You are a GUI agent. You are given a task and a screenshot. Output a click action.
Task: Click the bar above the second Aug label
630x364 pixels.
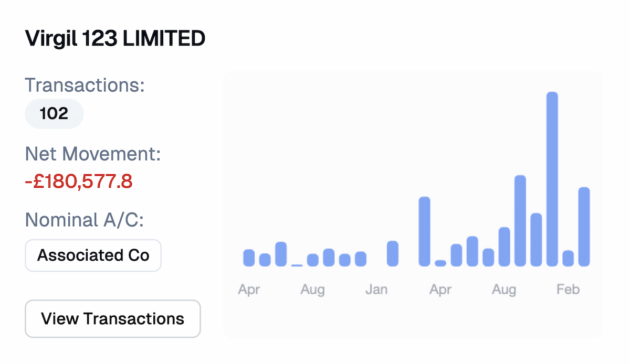point(504,247)
